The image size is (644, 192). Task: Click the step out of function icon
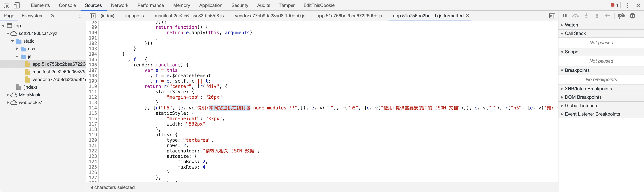tap(597, 16)
